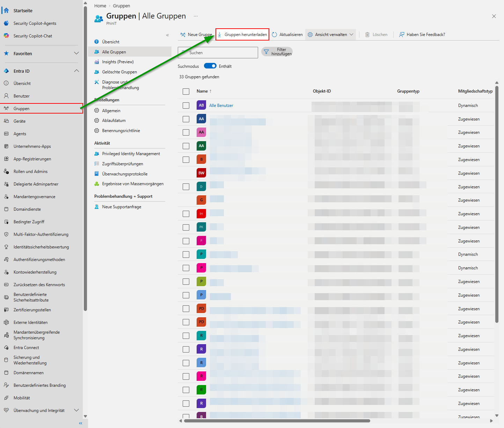Select Alle Gruppen menu item

tap(130, 52)
